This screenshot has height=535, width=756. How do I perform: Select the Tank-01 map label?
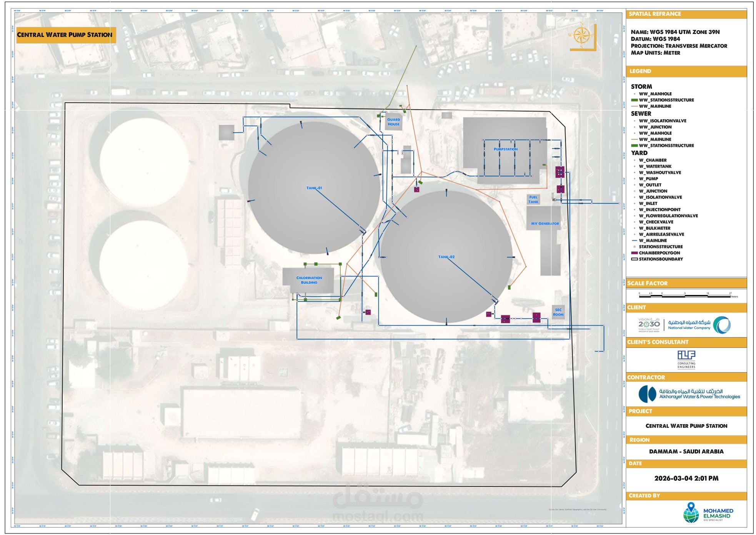click(314, 188)
